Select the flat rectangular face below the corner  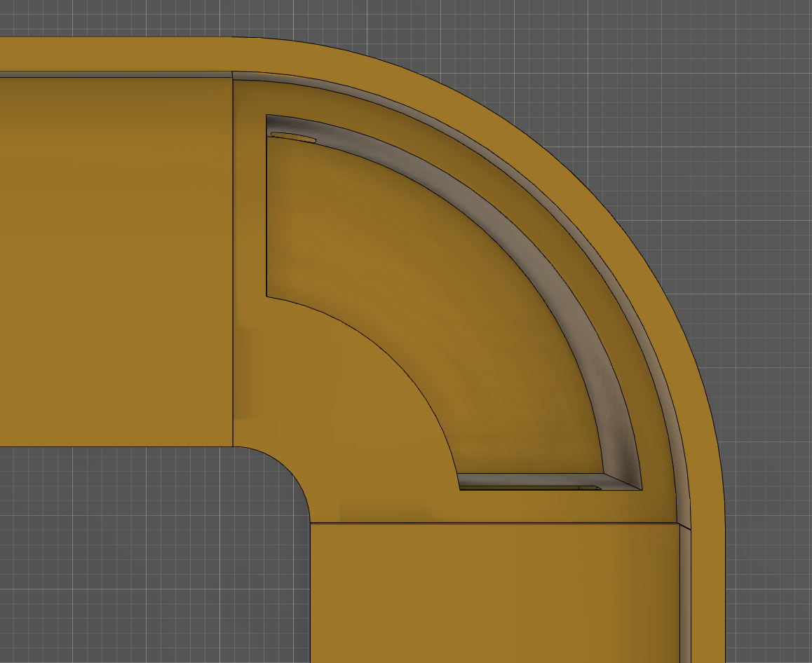[x=494, y=593]
